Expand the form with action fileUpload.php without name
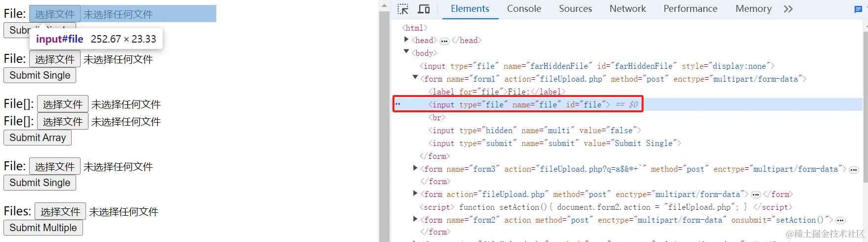The width and height of the screenshot is (868, 242). 415,194
